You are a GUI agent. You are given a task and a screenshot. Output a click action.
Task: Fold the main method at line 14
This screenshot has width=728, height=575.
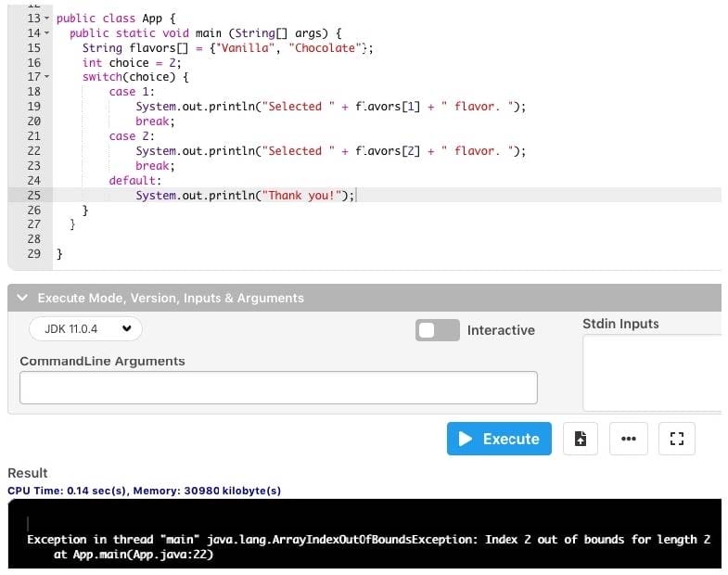(47, 33)
